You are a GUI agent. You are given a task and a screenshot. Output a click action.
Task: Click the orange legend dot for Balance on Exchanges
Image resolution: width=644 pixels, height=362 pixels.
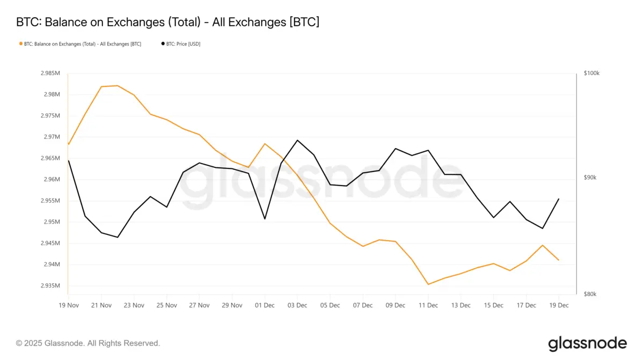[20, 44]
